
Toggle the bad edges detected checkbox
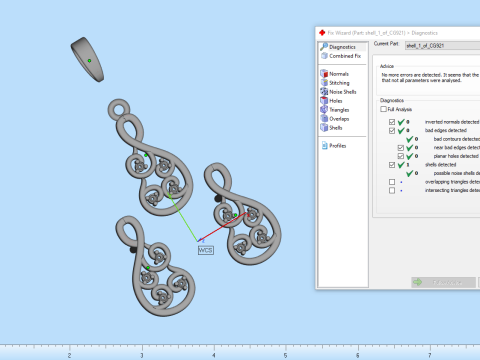tap(392, 131)
